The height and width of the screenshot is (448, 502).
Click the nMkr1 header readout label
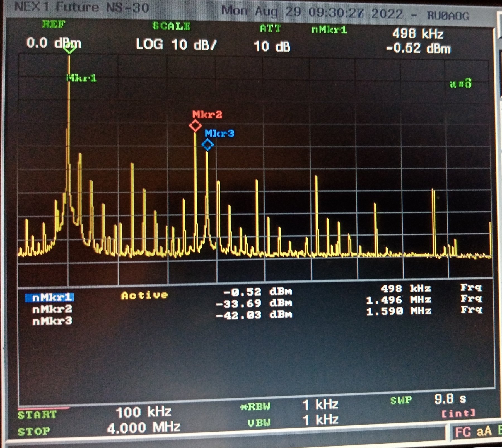coord(329,30)
